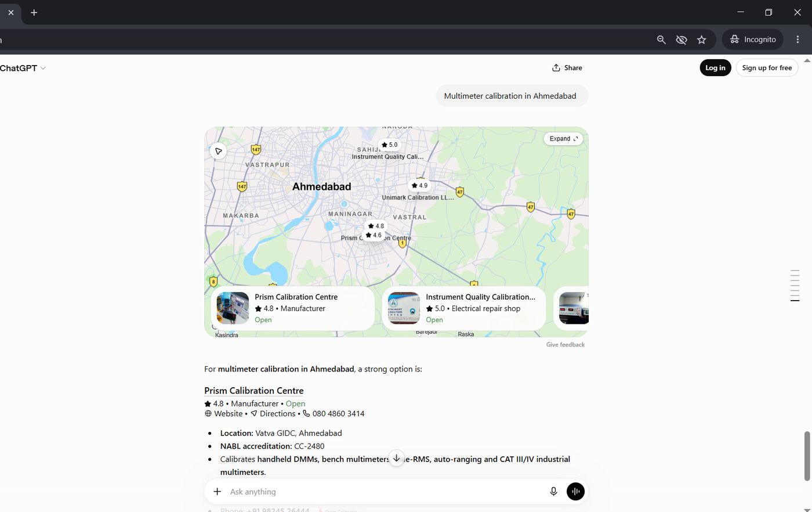Select the 4.8 rating map pin

[376, 226]
